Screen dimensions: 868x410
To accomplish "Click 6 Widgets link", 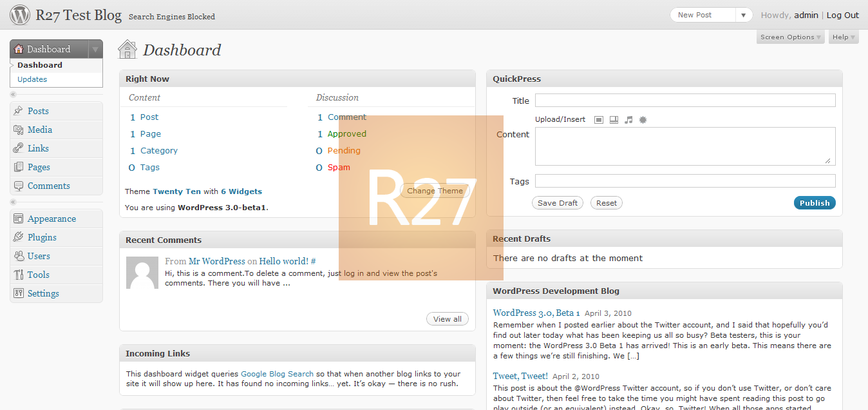I will click(x=241, y=191).
